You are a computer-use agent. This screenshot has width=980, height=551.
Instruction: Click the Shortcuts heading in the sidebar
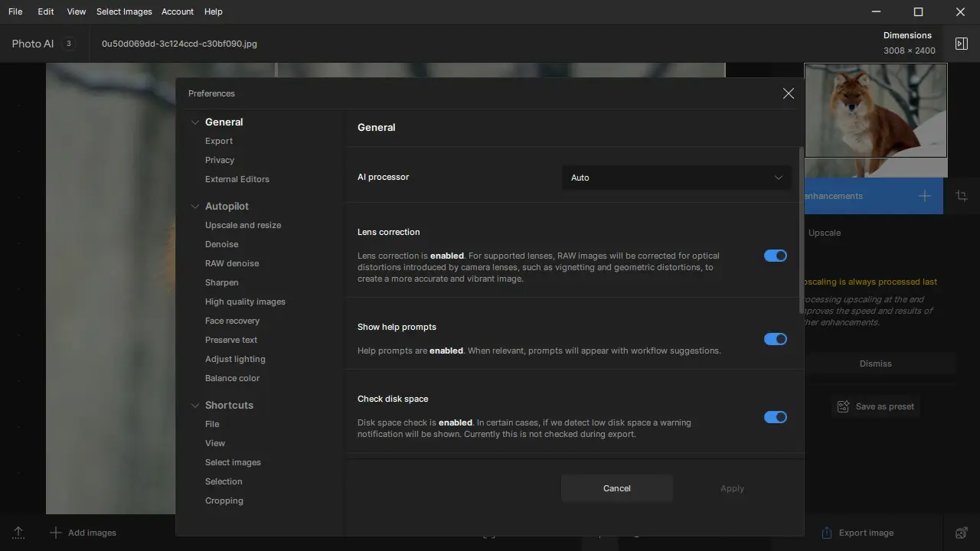click(x=229, y=405)
